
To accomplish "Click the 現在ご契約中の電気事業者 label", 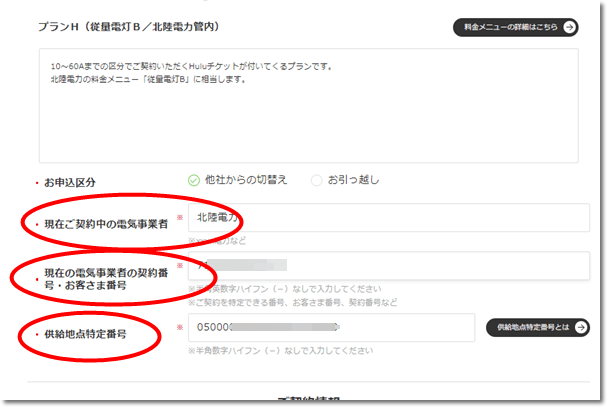I will 106,224.
